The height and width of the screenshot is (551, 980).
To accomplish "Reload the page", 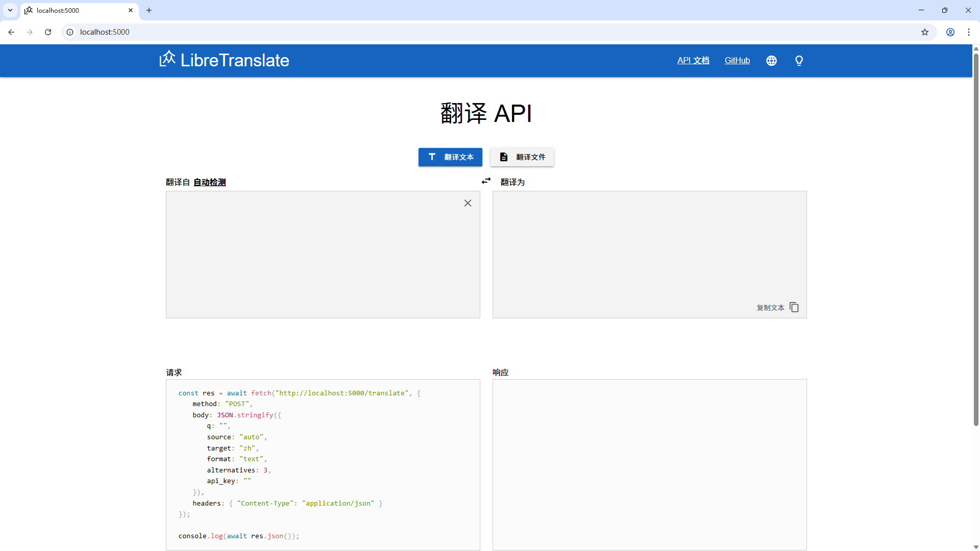I will click(48, 32).
